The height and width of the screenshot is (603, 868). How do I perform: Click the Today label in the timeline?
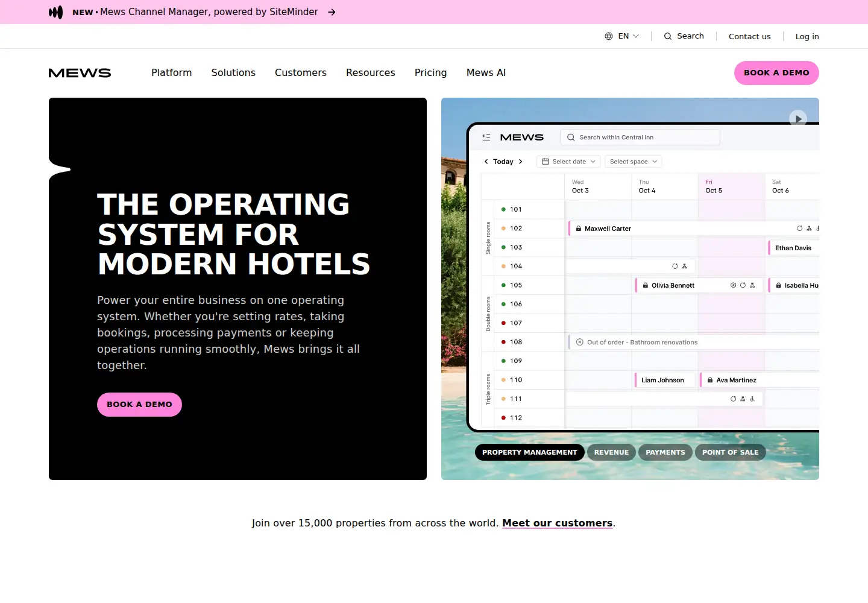[503, 162]
